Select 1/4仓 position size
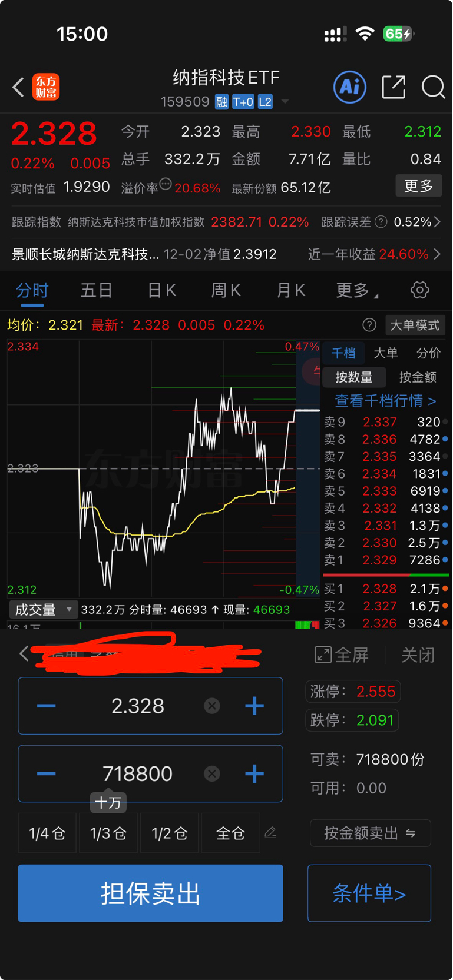This screenshot has width=453, height=980. coord(47,833)
